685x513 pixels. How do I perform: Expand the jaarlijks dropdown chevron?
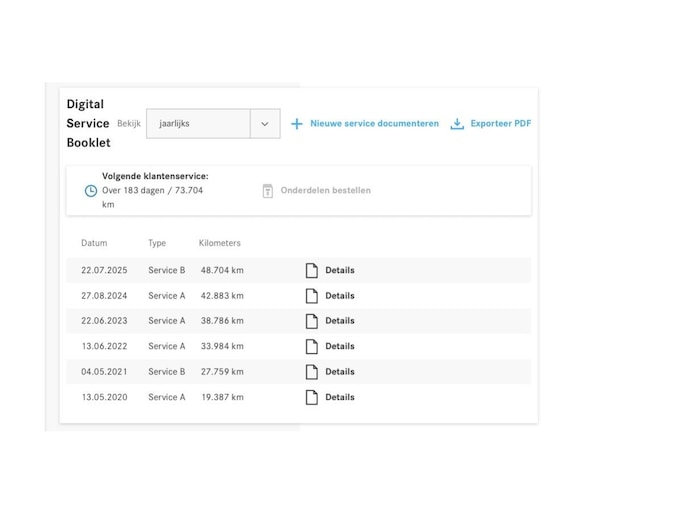pos(265,124)
